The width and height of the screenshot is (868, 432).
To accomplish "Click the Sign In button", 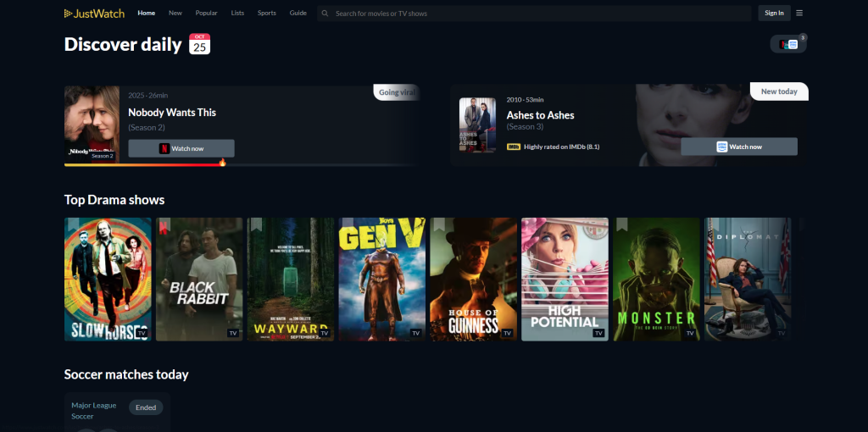I will click(x=774, y=14).
